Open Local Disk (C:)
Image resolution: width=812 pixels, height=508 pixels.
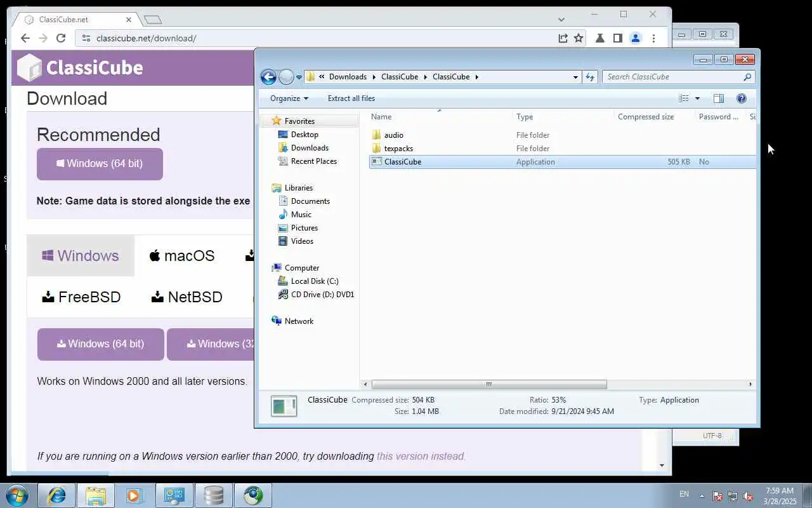pos(314,281)
